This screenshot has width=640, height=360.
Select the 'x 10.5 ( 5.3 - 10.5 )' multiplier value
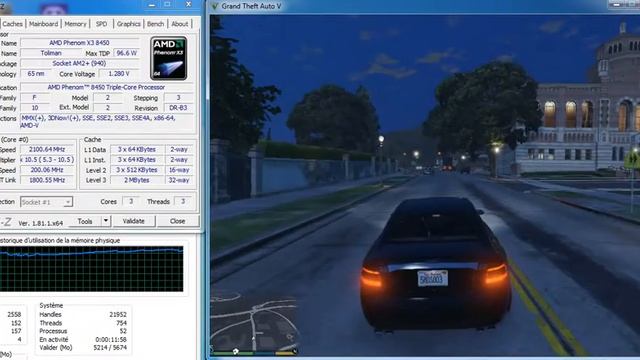(47, 160)
